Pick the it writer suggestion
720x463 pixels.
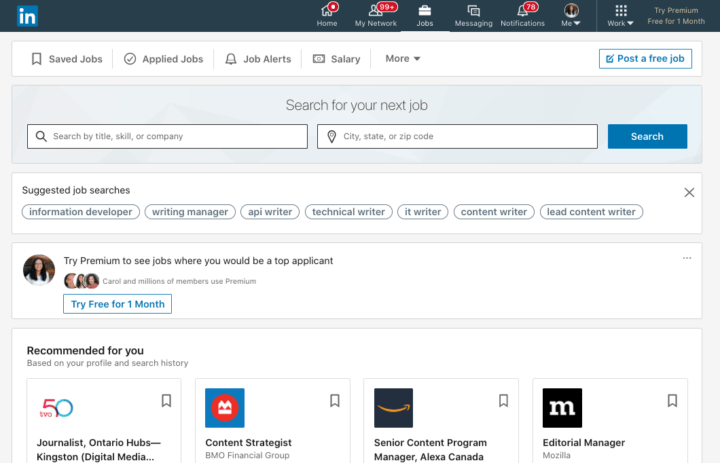[423, 212]
